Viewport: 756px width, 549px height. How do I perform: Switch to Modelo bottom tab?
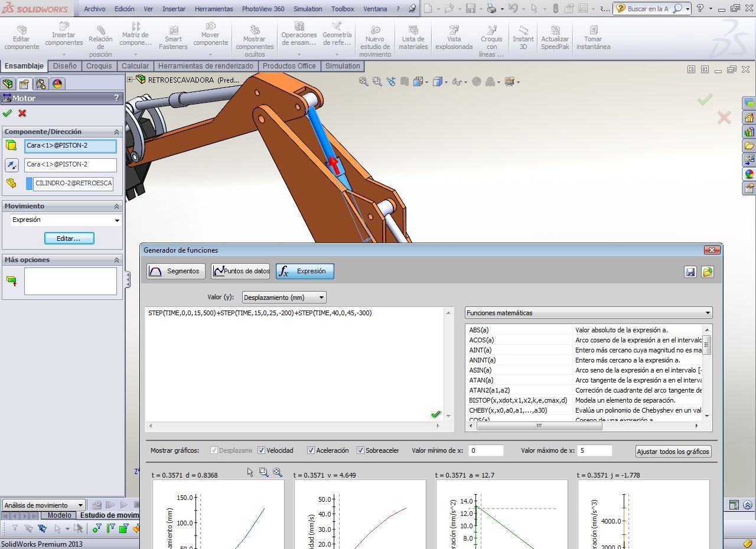(59, 515)
